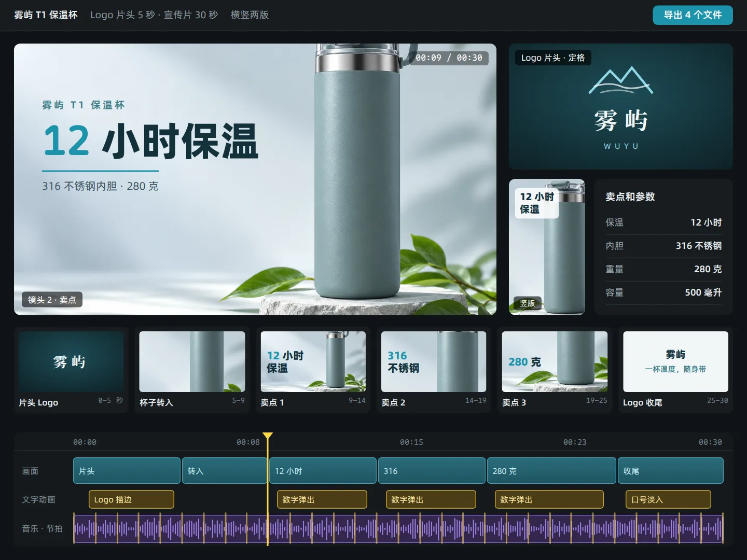Click the 数字弹出 clip under the 316 clip
This screenshot has width=747, height=560.
pos(431,499)
